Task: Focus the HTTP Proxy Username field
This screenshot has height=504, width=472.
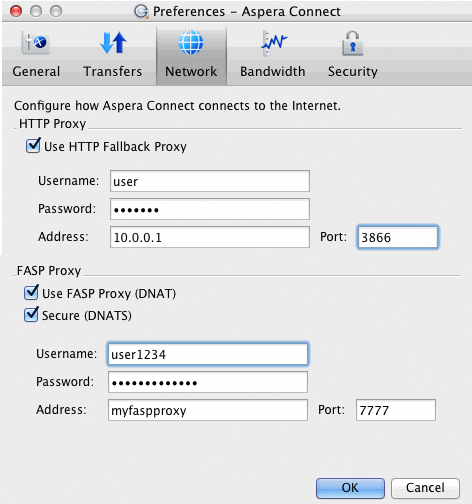Action: tap(210, 181)
